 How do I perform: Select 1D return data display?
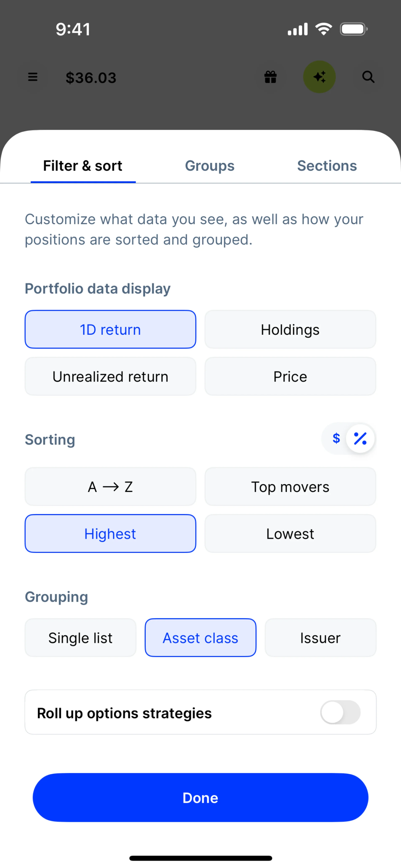click(x=110, y=330)
